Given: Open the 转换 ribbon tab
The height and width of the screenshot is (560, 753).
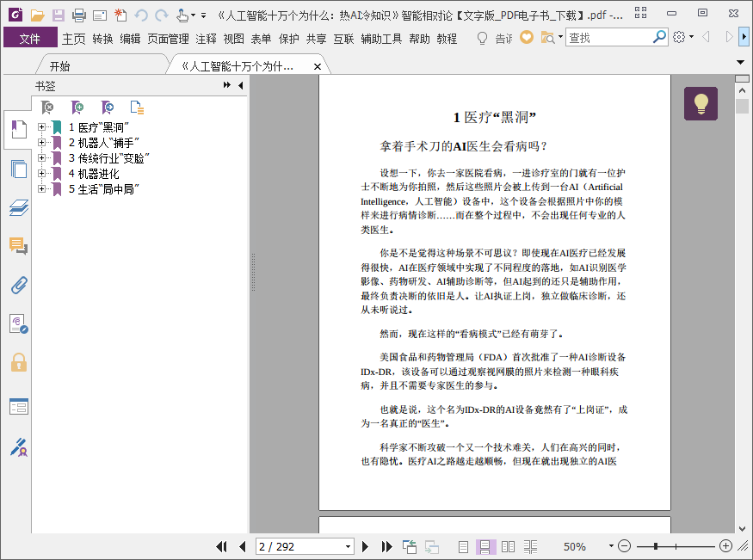Looking at the screenshot, I should pyautogui.click(x=102, y=39).
